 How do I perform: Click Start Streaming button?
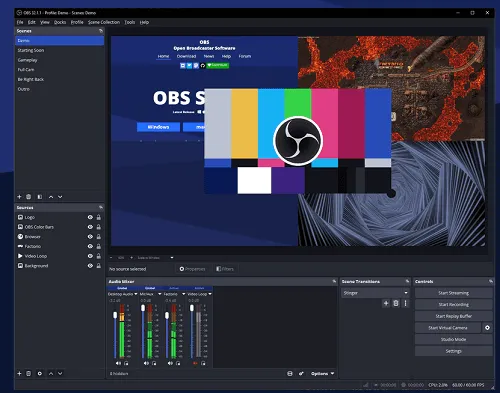pos(454,293)
